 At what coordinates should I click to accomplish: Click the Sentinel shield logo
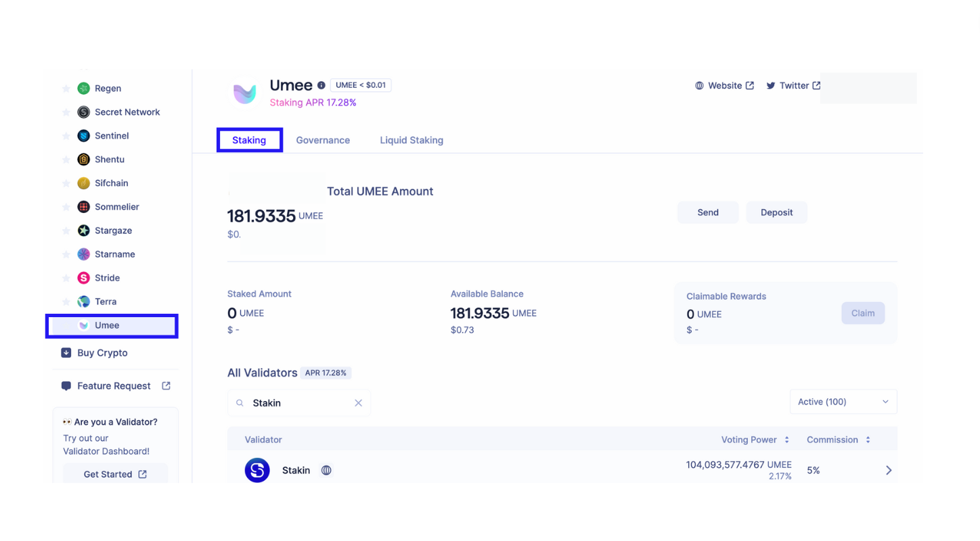coord(83,136)
